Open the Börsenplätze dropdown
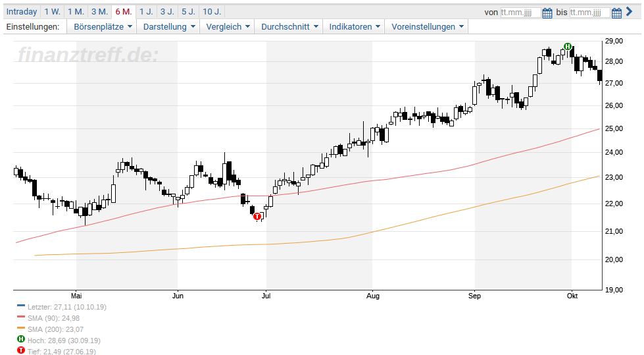This screenshot has height=355, width=644. [x=103, y=27]
